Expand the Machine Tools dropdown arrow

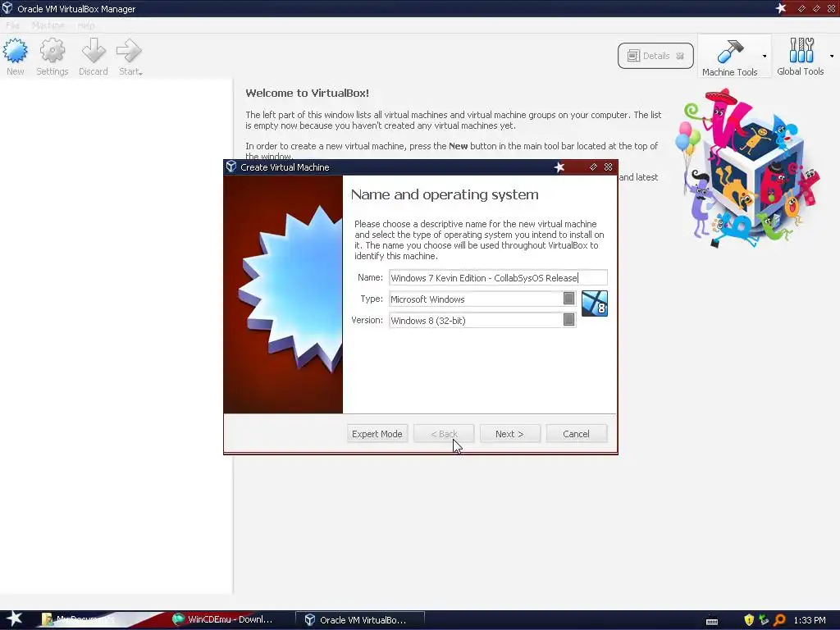(x=765, y=56)
